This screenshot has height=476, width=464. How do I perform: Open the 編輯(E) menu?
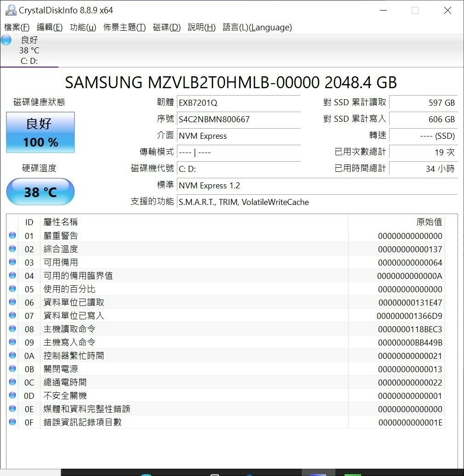(x=50, y=27)
